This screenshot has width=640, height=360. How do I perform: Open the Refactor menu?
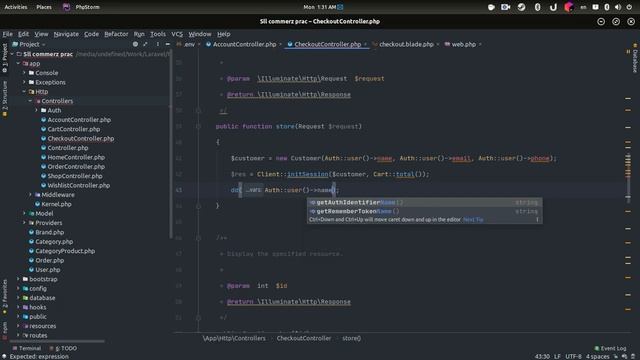(116, 34)
